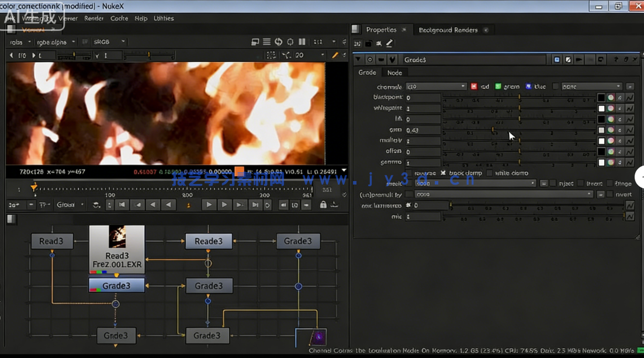Jump to last frame in timeline controls
This screenshot has height=358, width=644.
coord(255,205)
